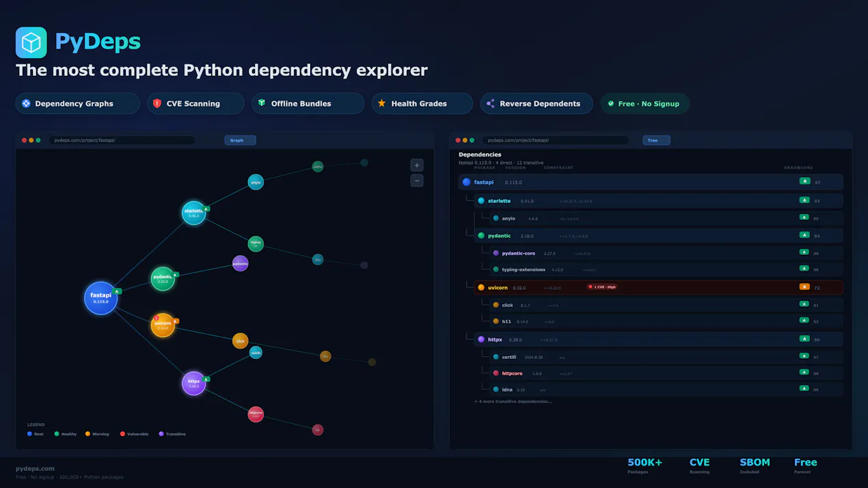Select the orange click node in graph
Image resolution: width=868 pixels, height=488 pixels.
[240, 340]
